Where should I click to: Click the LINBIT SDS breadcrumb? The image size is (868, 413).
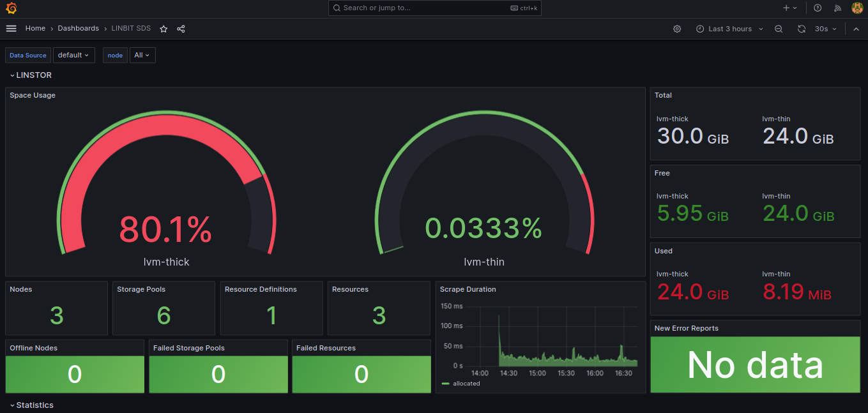coord(131,29)
